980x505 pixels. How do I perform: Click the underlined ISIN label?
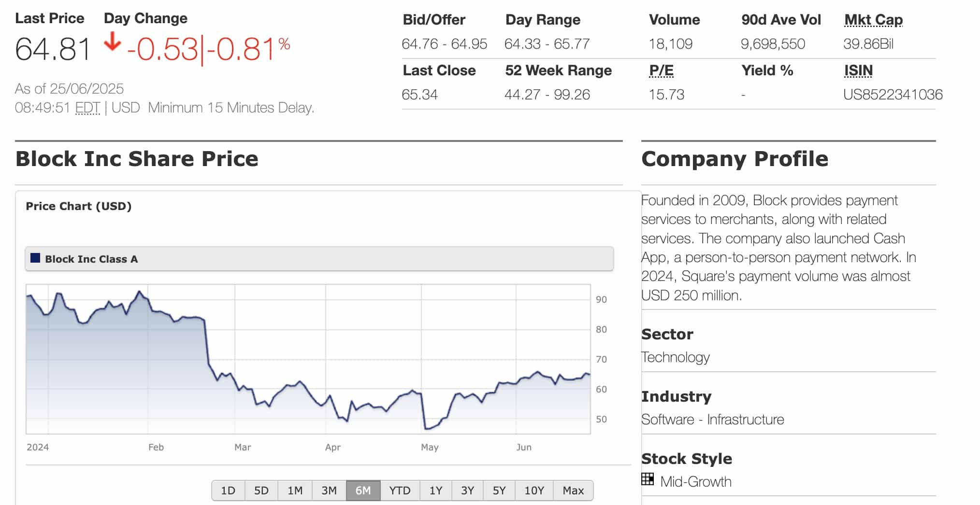(x=858, y=70)
